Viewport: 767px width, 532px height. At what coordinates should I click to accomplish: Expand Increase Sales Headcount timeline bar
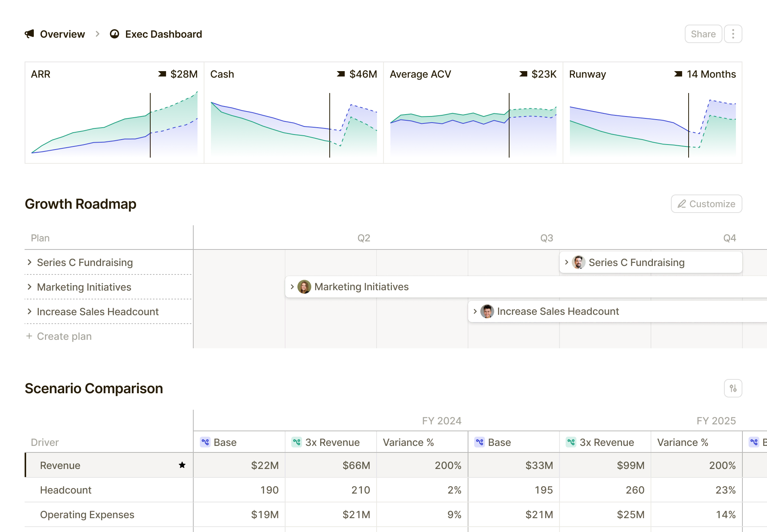(475, 311)
